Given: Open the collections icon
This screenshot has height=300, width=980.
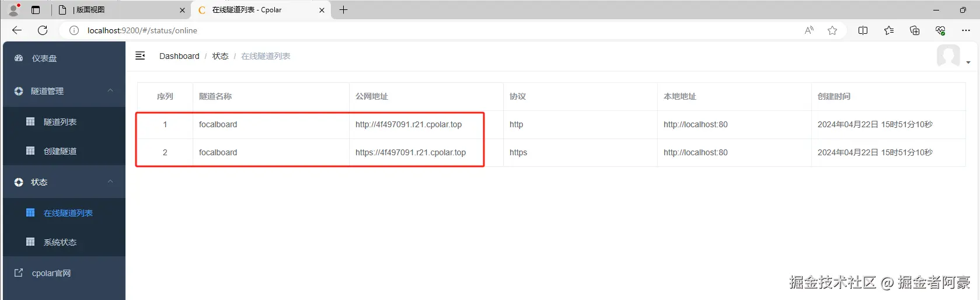Looking at the screenshot, I should 915,30.
